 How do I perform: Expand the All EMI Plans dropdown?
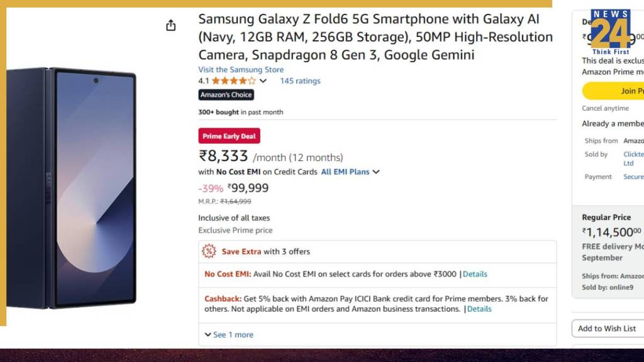pyautogui.click(x=350, y=172)
